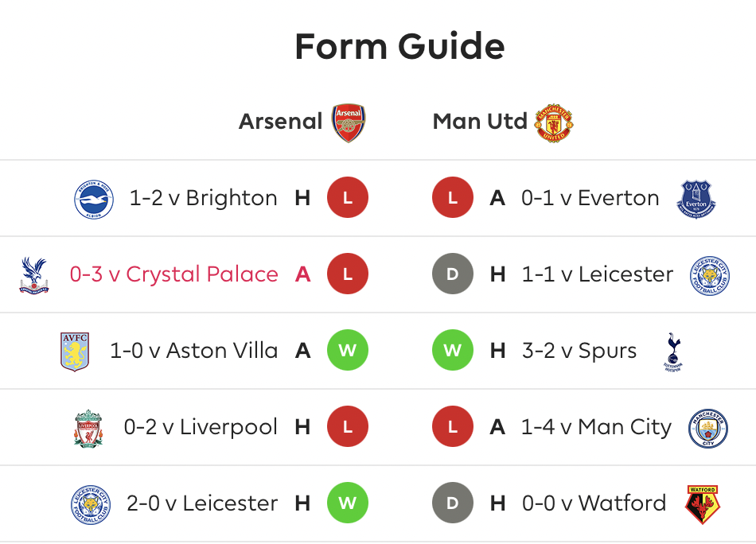
Task: Select the Tottenham Spurs cockerel badge
Action: coord(673,352)
